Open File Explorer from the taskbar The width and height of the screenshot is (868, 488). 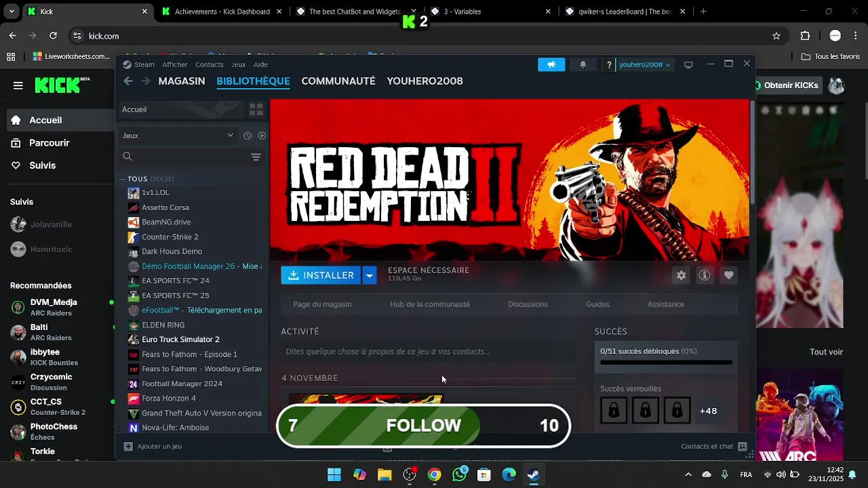click(384, 475)
